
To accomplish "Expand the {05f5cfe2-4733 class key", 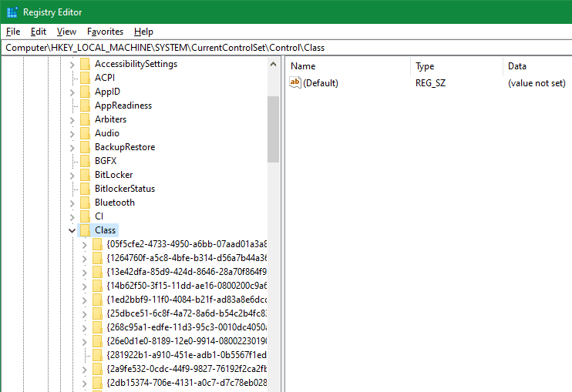I will click(84, 244).
